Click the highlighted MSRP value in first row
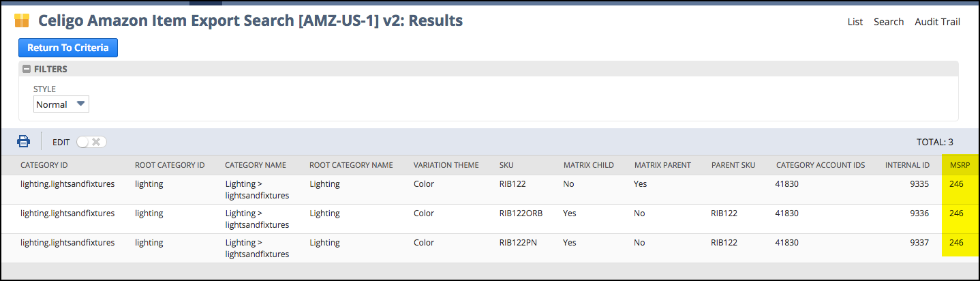Image resolution: width=980 pixels, height=281 pixels. click(955, 184)
